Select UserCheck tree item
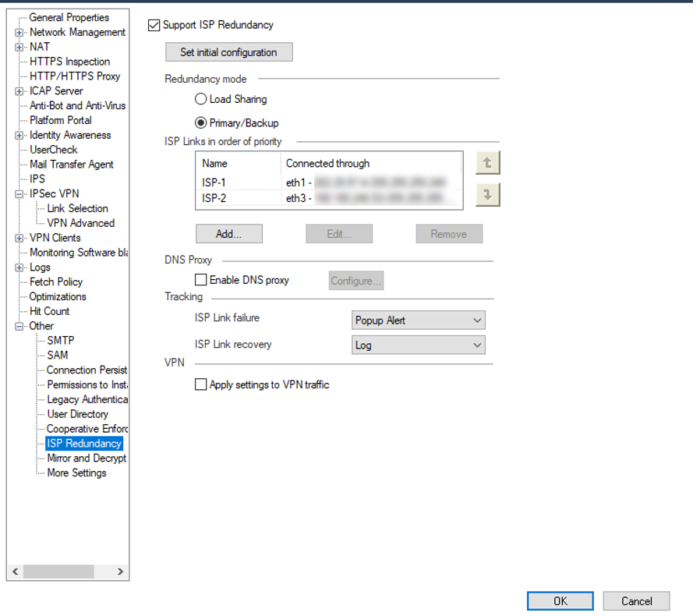This screenshot has width=700, height=616. (x=54, y=150)
